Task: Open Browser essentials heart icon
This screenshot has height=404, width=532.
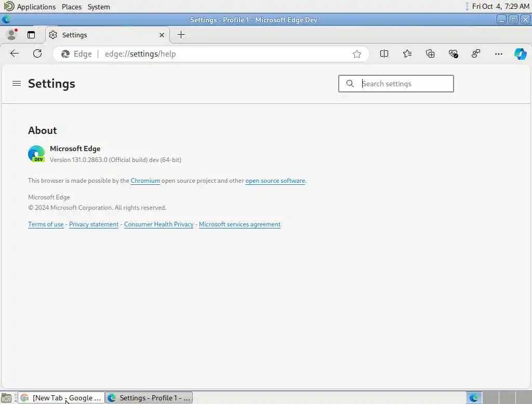Action: pyautogui.click(x=453, y=53)
